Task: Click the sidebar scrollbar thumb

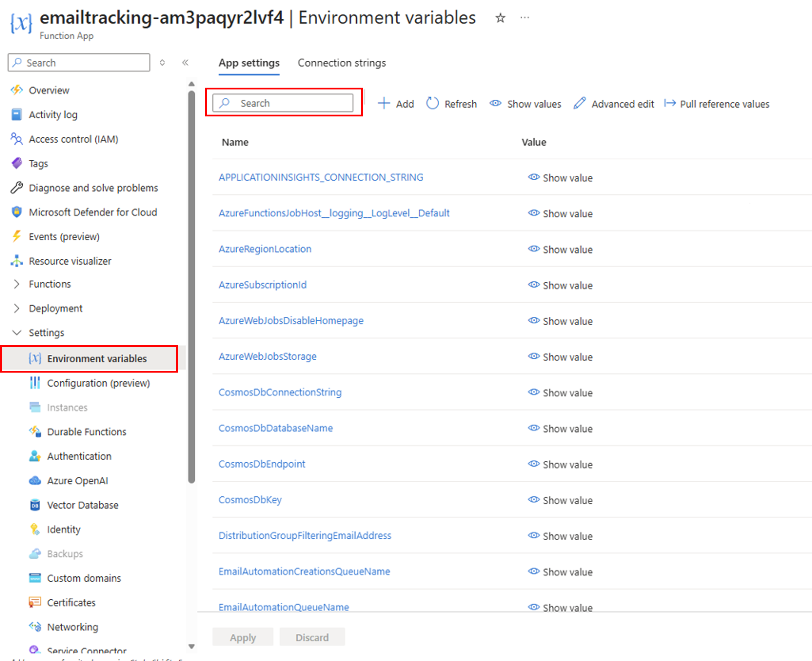Action: (191, 287)
